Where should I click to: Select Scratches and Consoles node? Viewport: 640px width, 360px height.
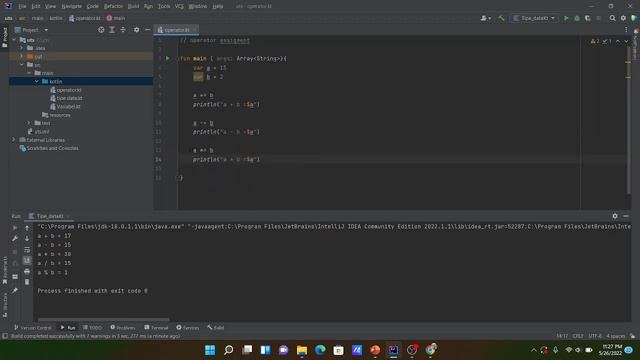49,148
